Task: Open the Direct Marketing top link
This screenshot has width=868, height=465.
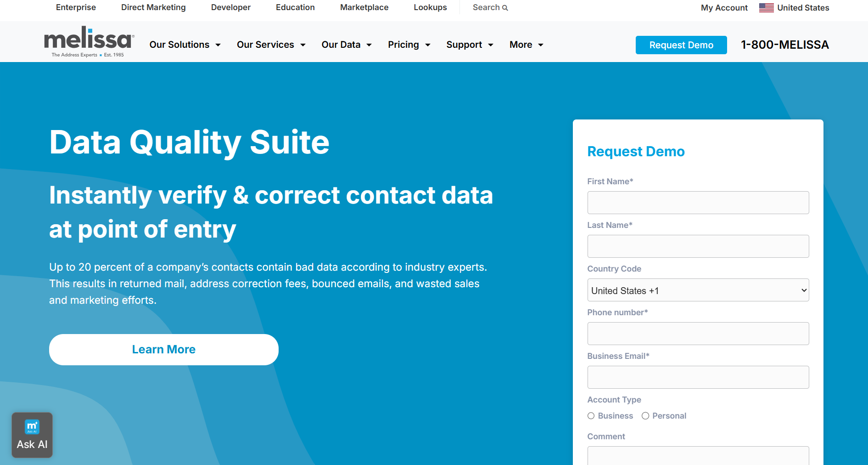Action: click(153, 7)
